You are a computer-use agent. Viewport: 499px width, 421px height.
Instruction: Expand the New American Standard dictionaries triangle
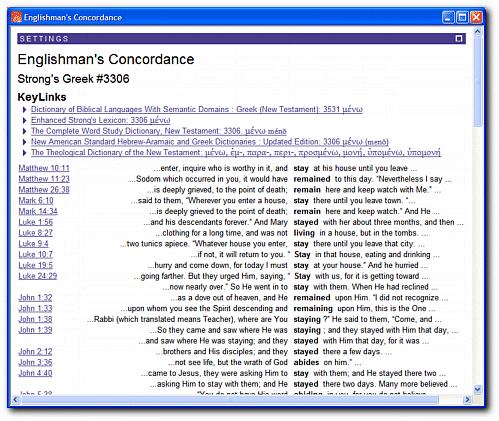coord(25,142)
